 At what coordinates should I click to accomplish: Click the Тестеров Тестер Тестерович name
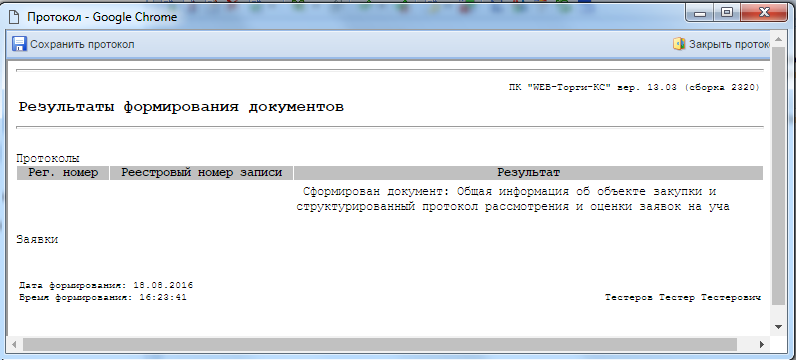coord(683,298)
